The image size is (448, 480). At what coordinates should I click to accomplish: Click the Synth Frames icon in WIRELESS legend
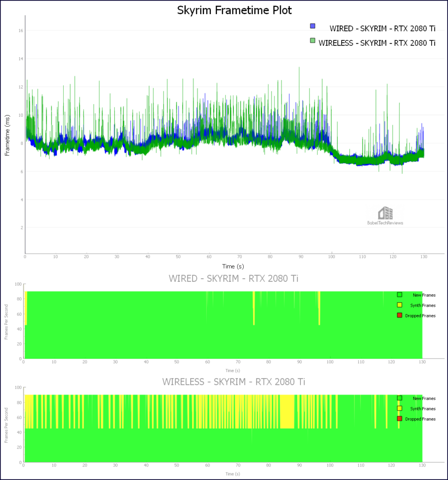point(399,408)
